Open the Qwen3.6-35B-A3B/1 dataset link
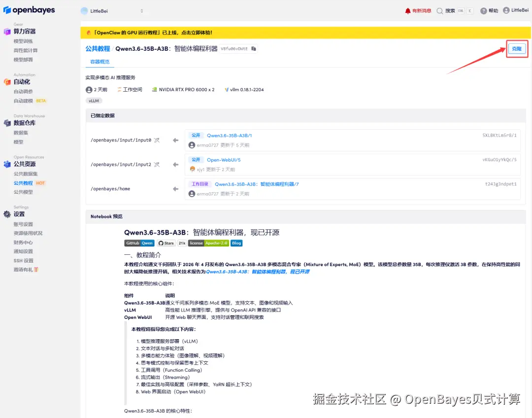 tap(230, 135)
